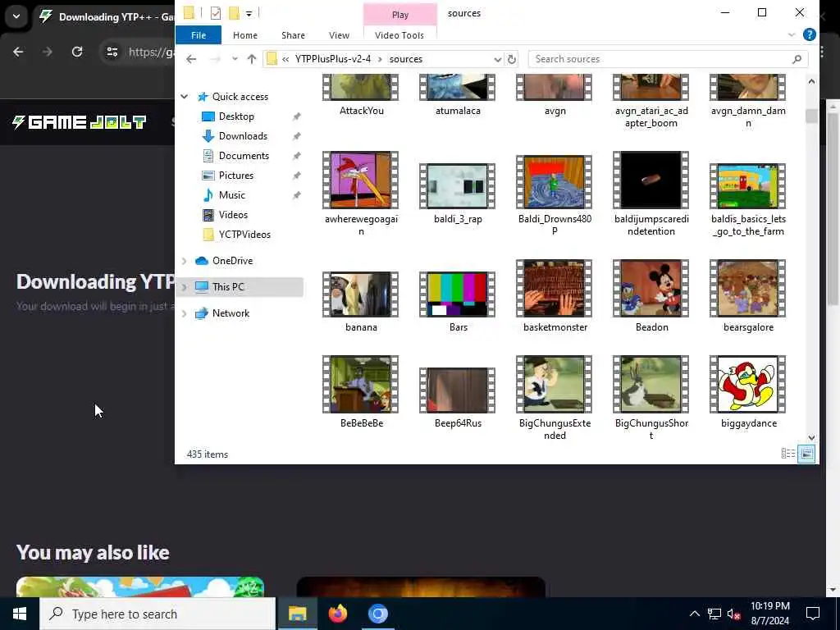840x630 pixels.
Task: Go up one folder level
Action: coord(252,59)
